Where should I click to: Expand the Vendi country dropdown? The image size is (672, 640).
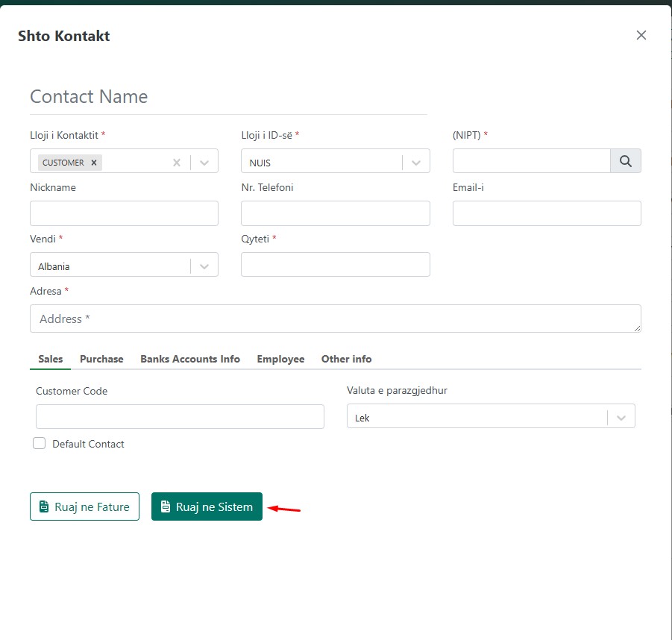click(204, 266)
